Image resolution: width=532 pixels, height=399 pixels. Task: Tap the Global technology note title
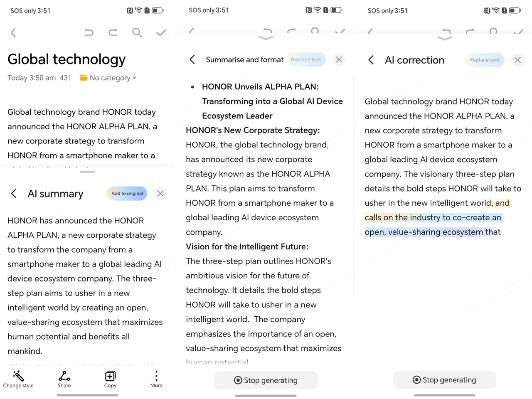click(x=66, y=59)
